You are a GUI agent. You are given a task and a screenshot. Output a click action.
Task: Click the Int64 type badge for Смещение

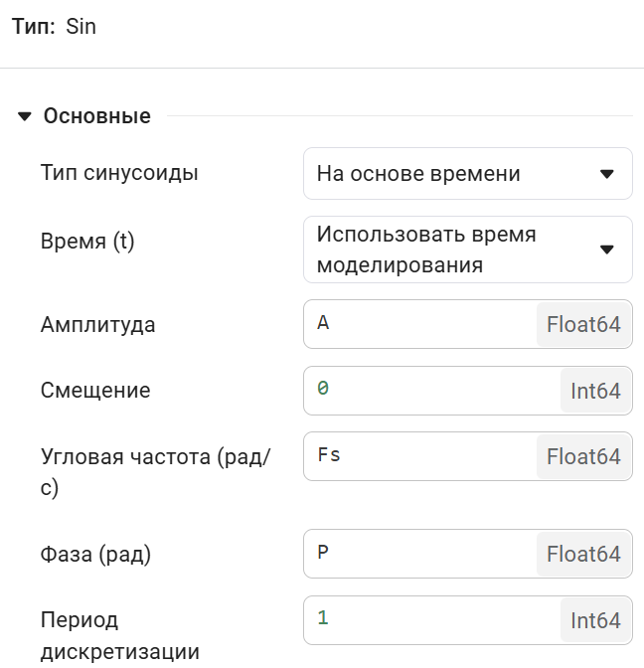pos(595,391)
